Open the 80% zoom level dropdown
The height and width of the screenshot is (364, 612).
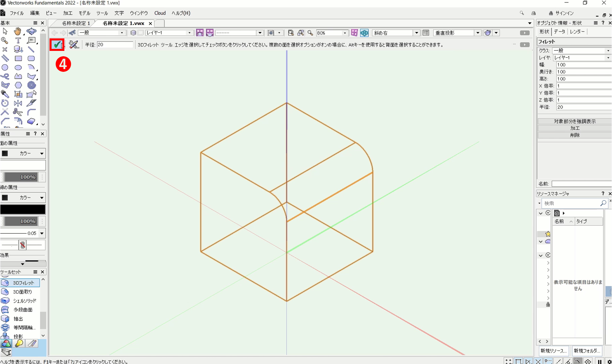tap(332, 33)
